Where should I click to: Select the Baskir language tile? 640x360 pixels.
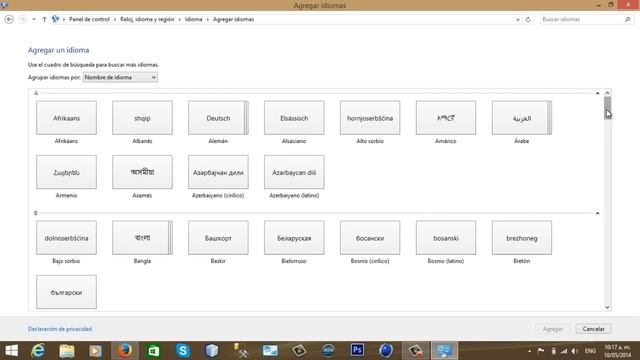click(218, 238)
